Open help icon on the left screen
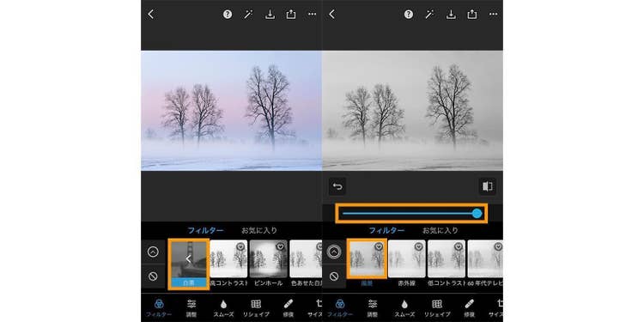Image resolution: width=644 pixels, height=322 pixels. (228, 15)
